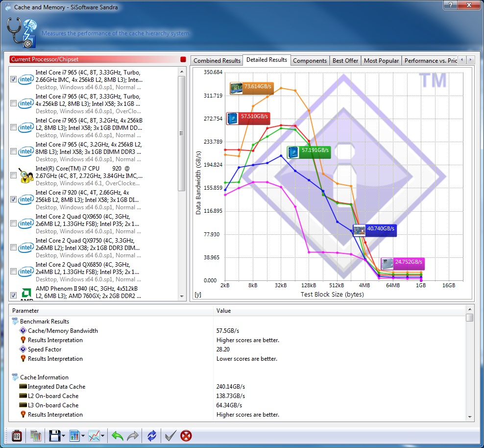Screen dimensions: 484x448
Task: Click the Speed Factor diamond icon
Action: tap(23, 349)
